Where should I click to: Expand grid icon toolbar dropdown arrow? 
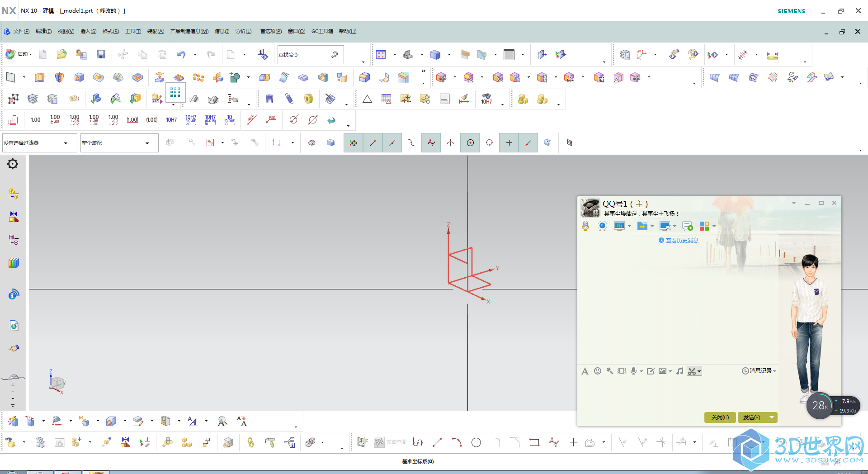[174, 104]
